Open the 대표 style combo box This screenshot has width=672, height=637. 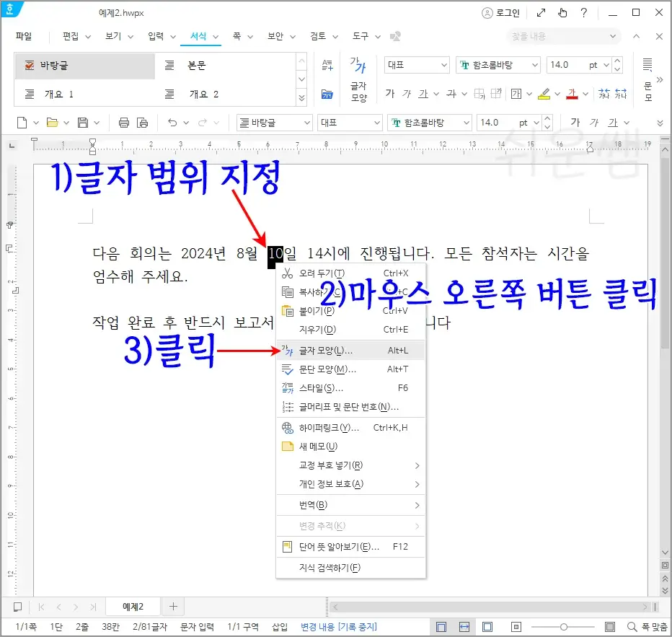point(416,65)
